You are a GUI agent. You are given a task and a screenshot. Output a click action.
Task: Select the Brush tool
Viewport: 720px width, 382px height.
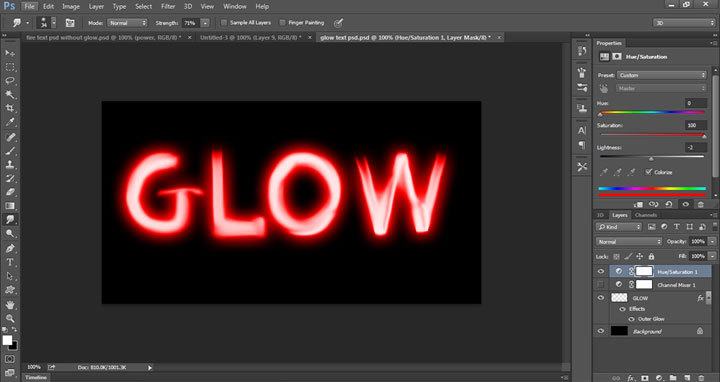coord(10,151)
